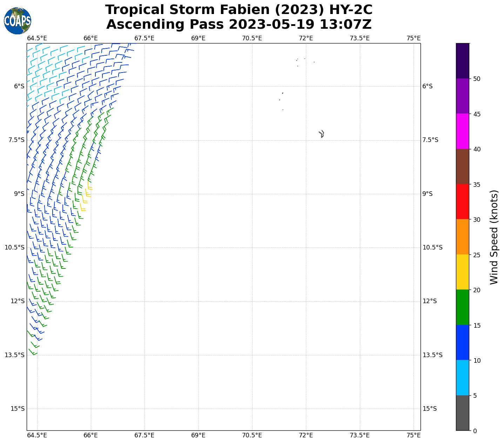Select the magenta 40-45 knot color band
Image resolution: width=504 pixels, height=443 pixels.
[462, 131]
